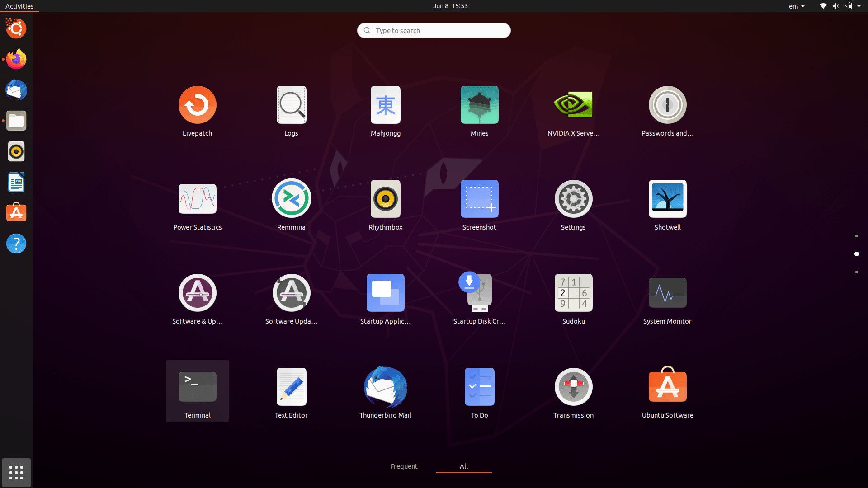Launch Startup Disk Creator
The width and height of the screenshot is (868, 488).
pos(479,300)
